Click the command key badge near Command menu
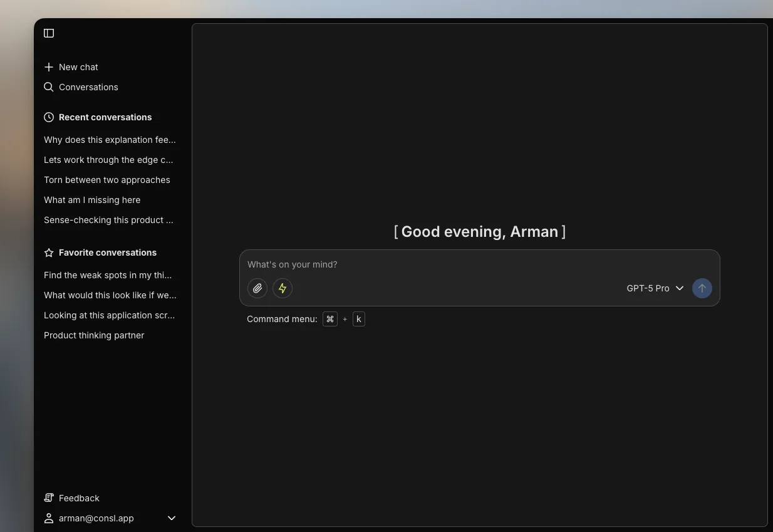Viewport: 773px width, 532px height. (x=330, y=318)
